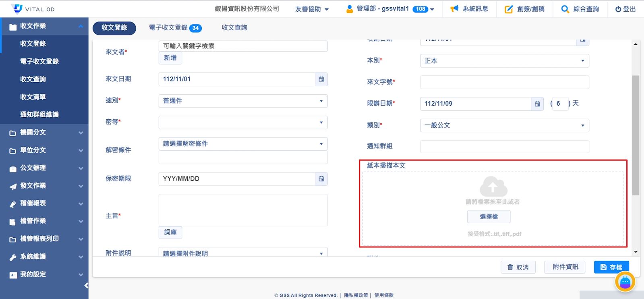Expand the 發文作業 sidebar section
644x299 pixels.
tap(44, 186)
